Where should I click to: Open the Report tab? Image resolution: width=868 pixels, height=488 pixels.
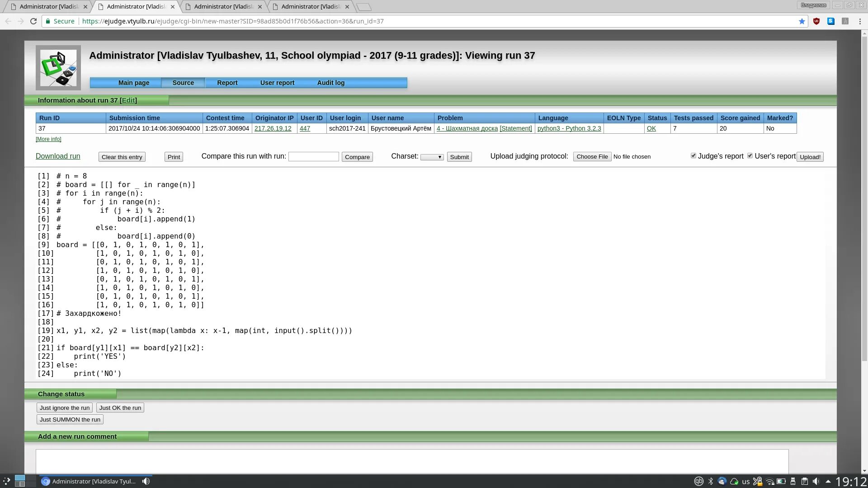tap(227, 83)
